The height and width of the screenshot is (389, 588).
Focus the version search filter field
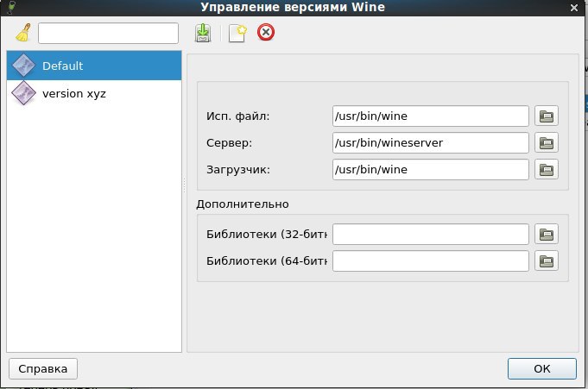tap(108, 33)
